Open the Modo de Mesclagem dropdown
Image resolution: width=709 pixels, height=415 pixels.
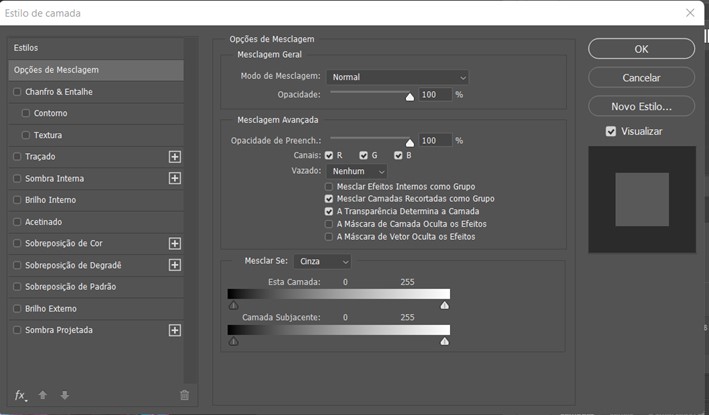click(x=397, y=77)
